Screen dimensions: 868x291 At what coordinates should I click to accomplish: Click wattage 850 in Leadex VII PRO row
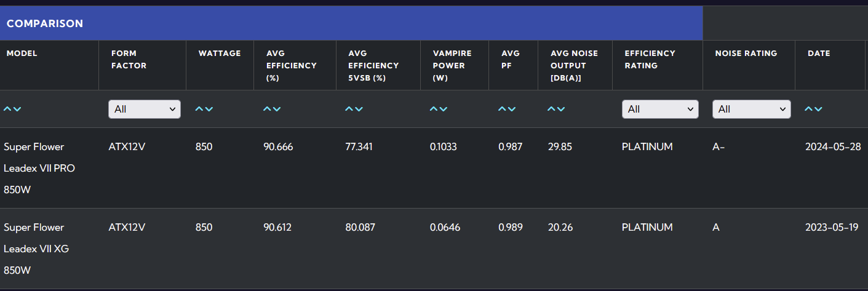204,146
